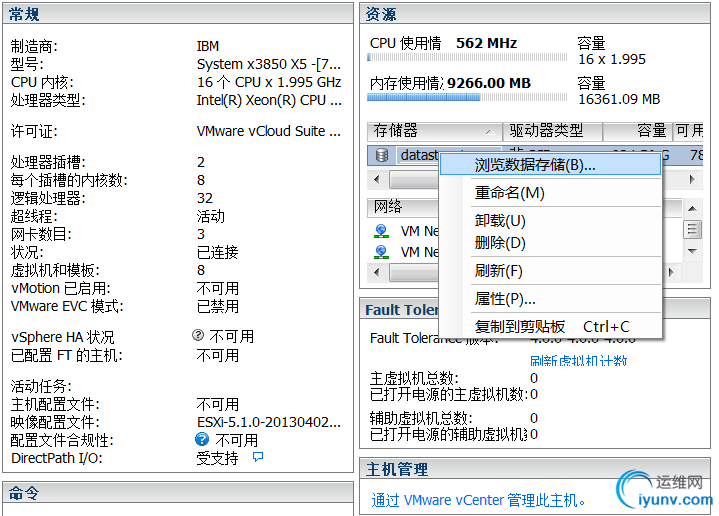Click the IBM manufacturer value
This screenshot has height=516, width=719.
coord(208,46)
